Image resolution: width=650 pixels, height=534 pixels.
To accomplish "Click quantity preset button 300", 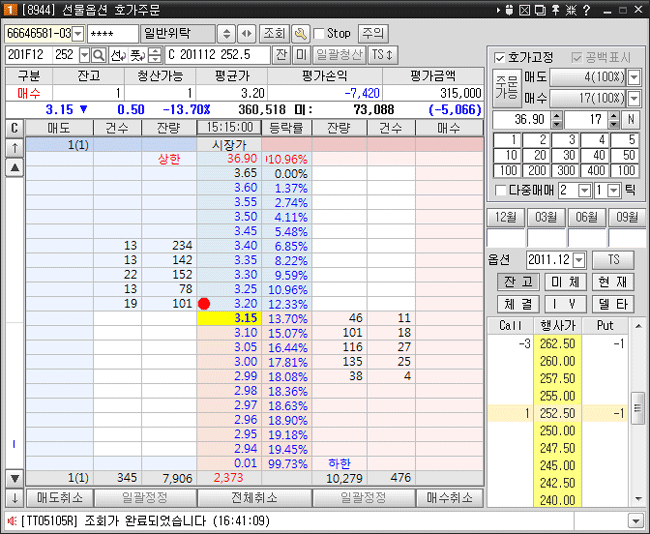I will (x=565, y=170).
